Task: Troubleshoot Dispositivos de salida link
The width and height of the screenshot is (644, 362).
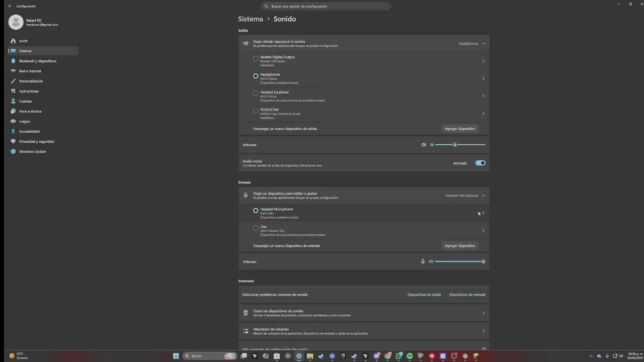Action: (424, 295)
